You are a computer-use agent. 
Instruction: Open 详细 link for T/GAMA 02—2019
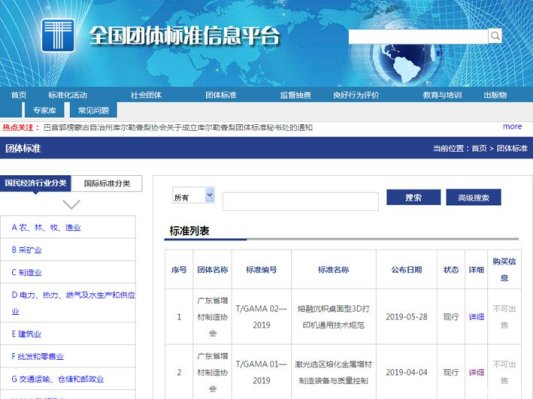pos(476,317)
